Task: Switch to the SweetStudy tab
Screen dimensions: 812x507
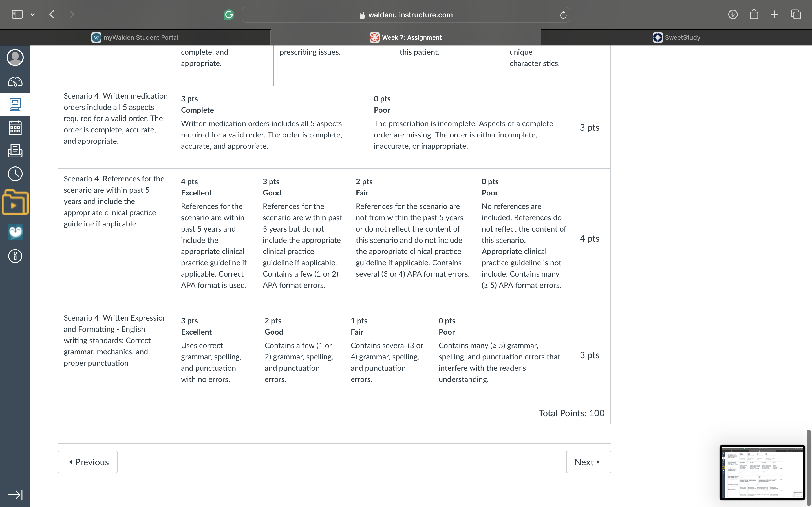Action: pyautogui.click(x=676, y=37)
